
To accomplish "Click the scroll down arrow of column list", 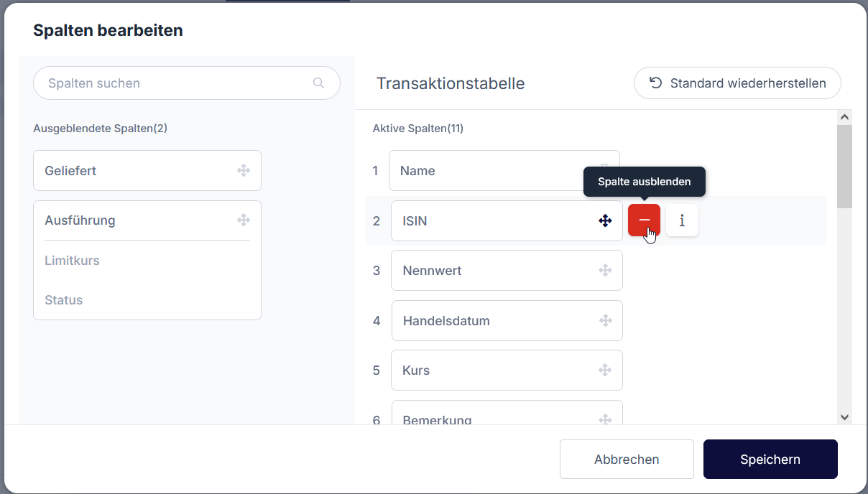I will tap(844, 417).
